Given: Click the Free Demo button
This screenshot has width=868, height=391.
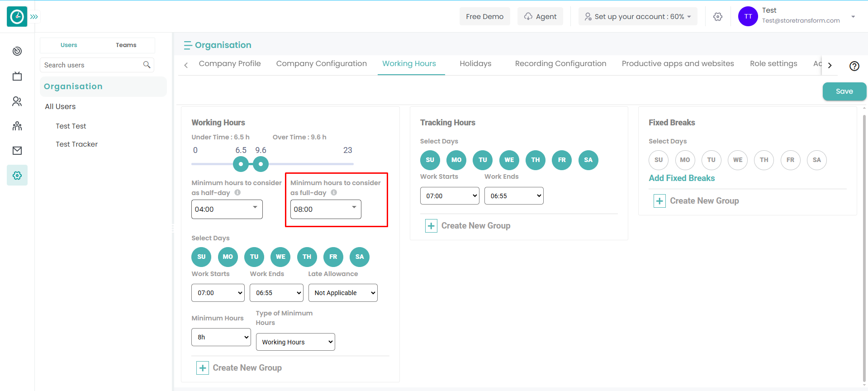Looking at the screenshot, I should (x=485, y=16).
